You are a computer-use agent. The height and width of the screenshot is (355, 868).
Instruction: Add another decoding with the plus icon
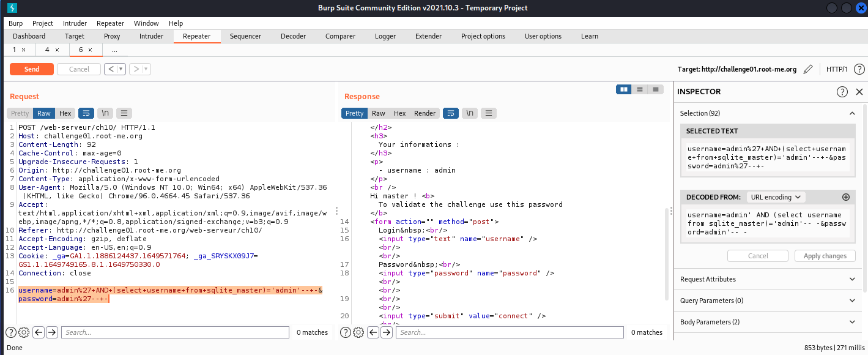[846, 197]
